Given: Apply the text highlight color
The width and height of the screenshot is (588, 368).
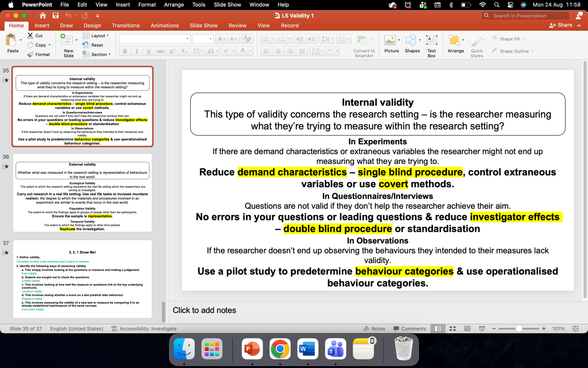Looking at the screenshot, I should (x=226, y=51).
